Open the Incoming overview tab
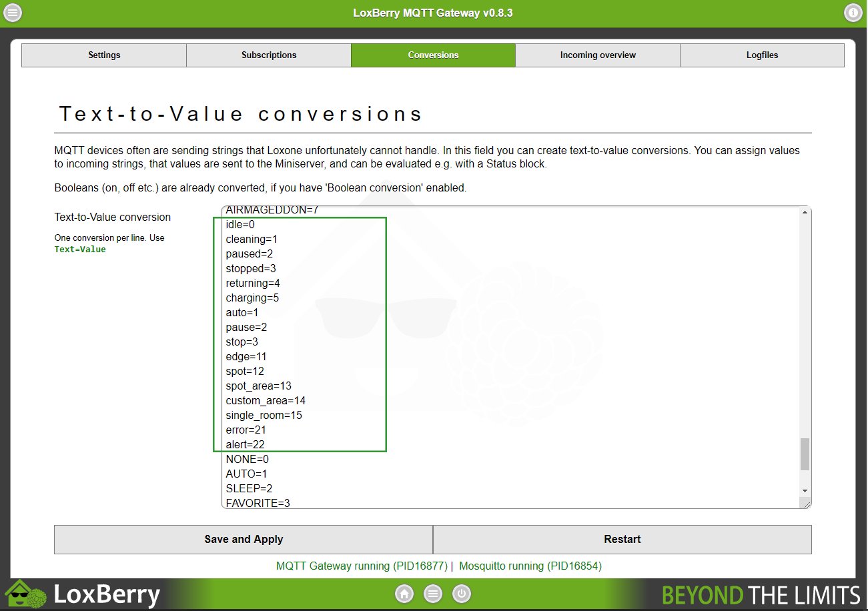Viewport: 868px width, 611px height. coord(598,55)
